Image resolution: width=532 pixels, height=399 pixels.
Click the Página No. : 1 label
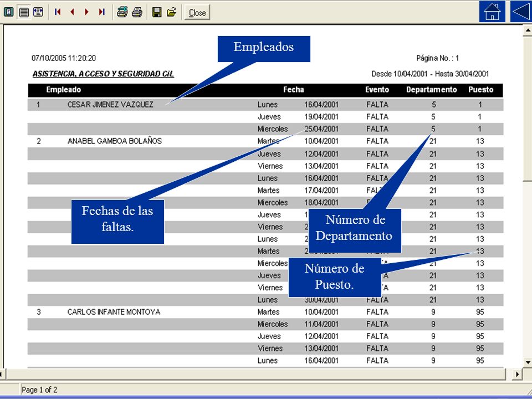438,58
